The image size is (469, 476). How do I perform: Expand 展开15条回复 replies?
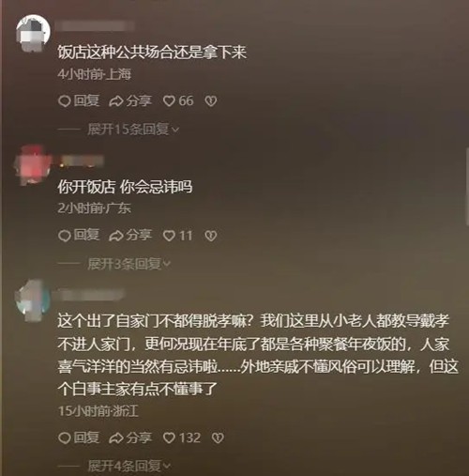pos(133,129)
